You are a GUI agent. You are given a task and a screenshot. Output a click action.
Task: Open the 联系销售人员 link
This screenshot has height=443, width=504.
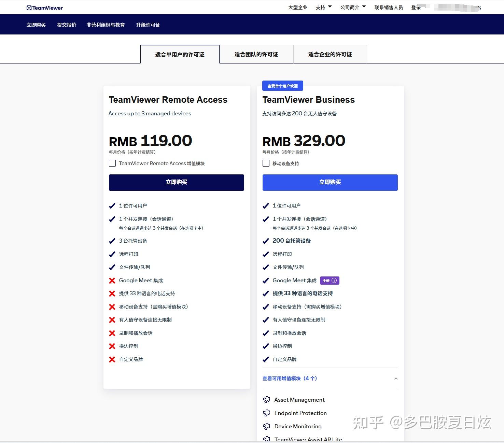388,7
